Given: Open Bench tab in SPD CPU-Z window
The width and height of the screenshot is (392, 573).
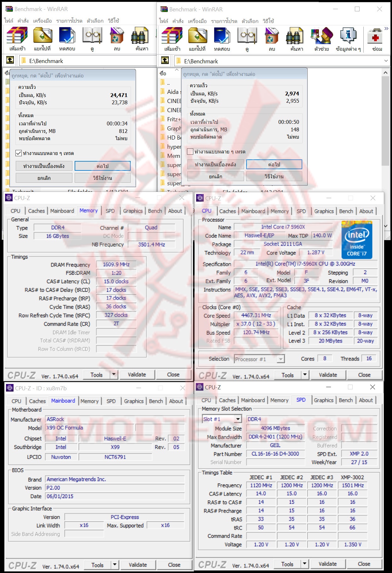Looking at the screenshot, I should tap(346, 400).
